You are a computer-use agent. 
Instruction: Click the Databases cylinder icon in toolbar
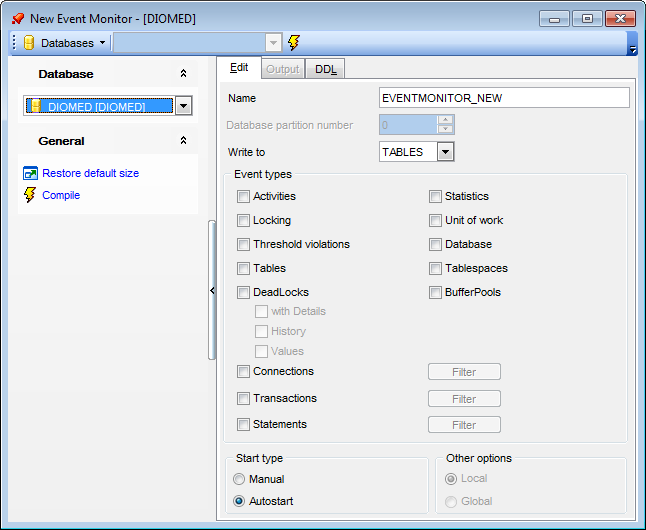tap(29, 43)
